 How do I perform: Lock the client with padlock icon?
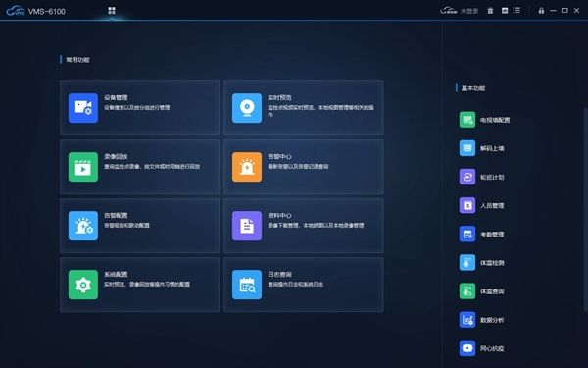coord(541,11)
